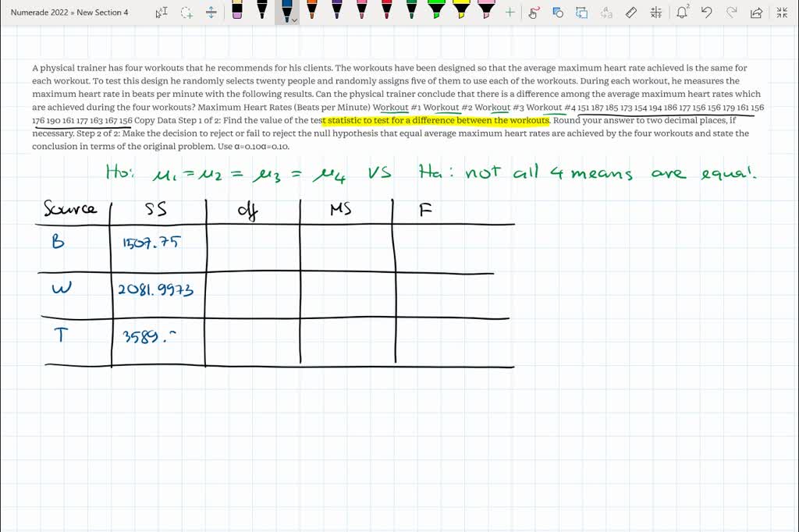Open Numerade 2022 notebook breadcrumb
Viewport: 799px width, 532px height.
[39, 12]
